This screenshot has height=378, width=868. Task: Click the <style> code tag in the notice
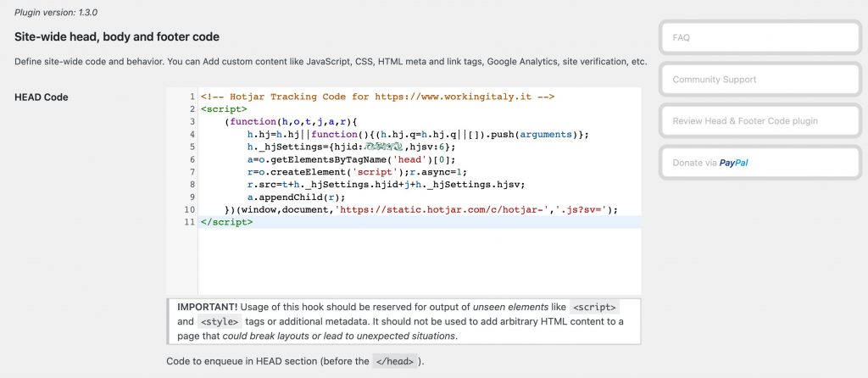pyautogui.click(x=220, y=321)
